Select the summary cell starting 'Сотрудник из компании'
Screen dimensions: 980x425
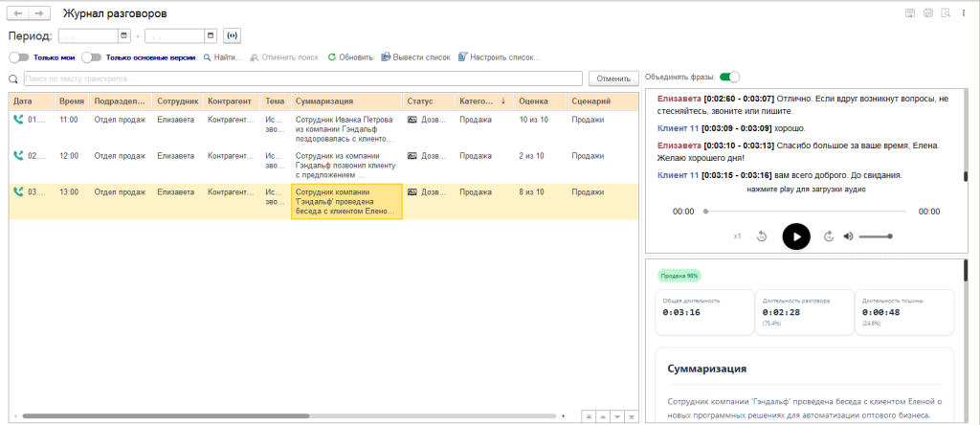pyautogui.click(x=346, y=165)
